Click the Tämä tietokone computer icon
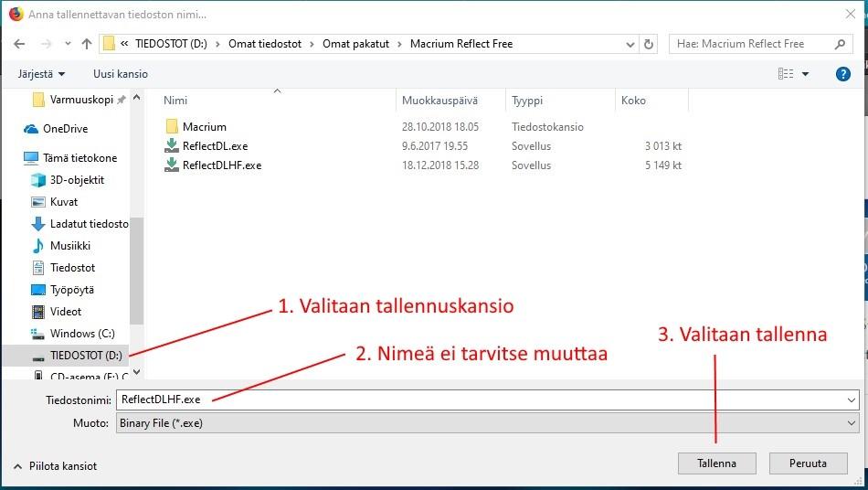 [31, 158]
